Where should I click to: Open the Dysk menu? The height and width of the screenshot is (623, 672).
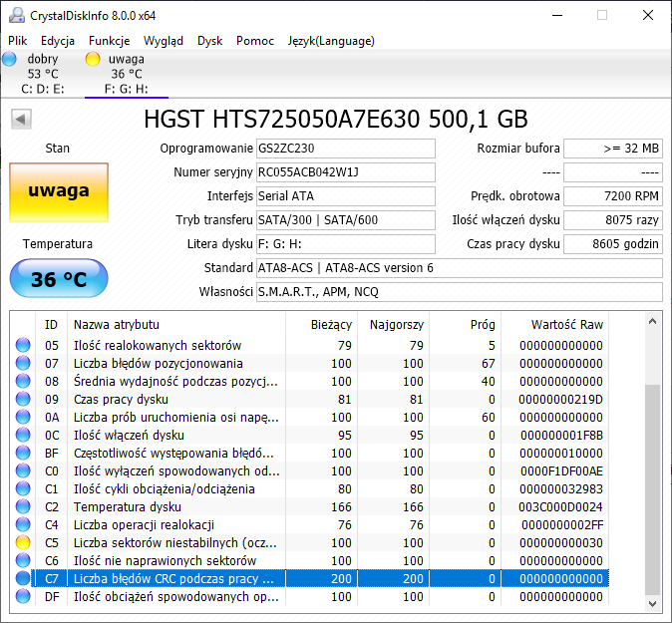[x=209, y=41]
